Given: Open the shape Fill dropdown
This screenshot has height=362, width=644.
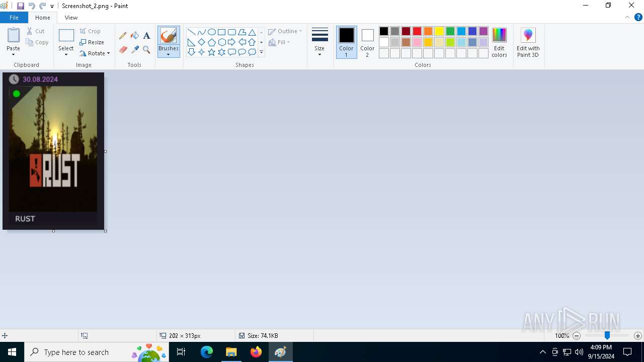Looking at the screenshot, I should tap(279, 42).
